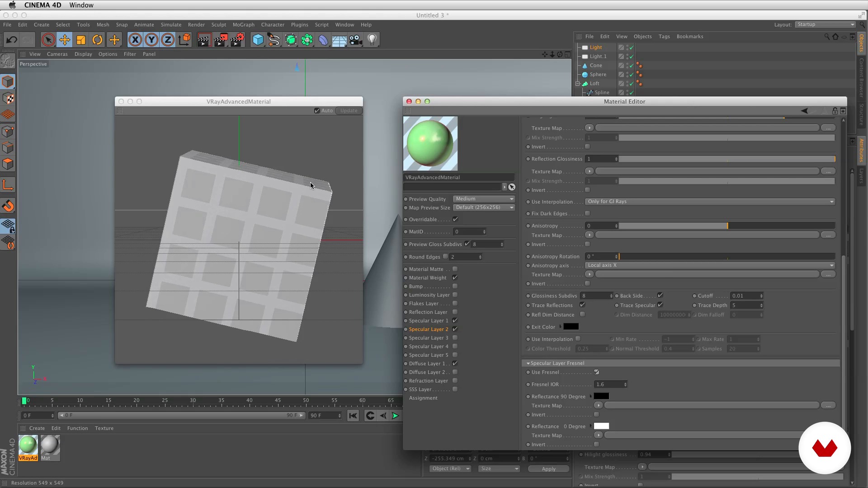Select Specular Layer 2 in material list
This screenshot has height=488, width=868.
[428, 329]
